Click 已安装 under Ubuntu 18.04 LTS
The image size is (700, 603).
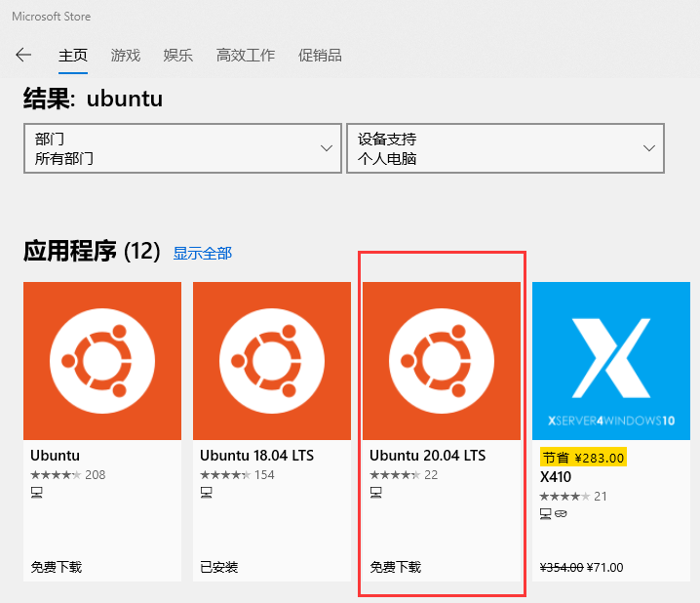click(219, 567)
